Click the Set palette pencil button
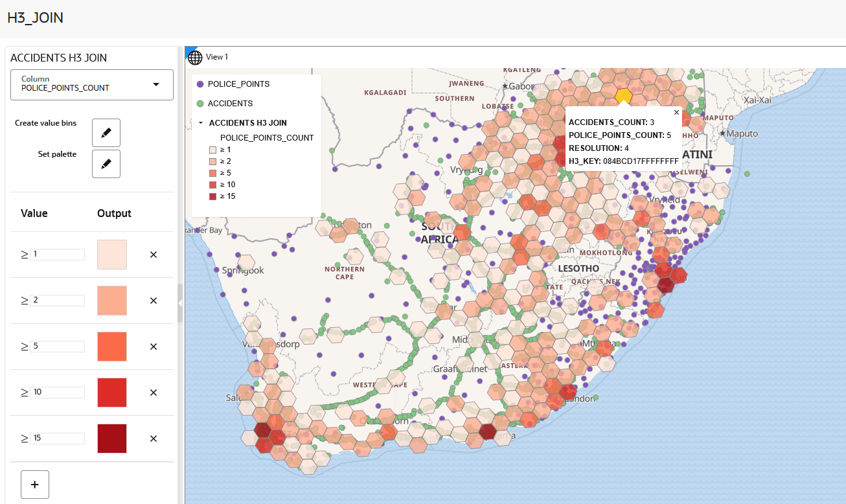 [106, 164]
